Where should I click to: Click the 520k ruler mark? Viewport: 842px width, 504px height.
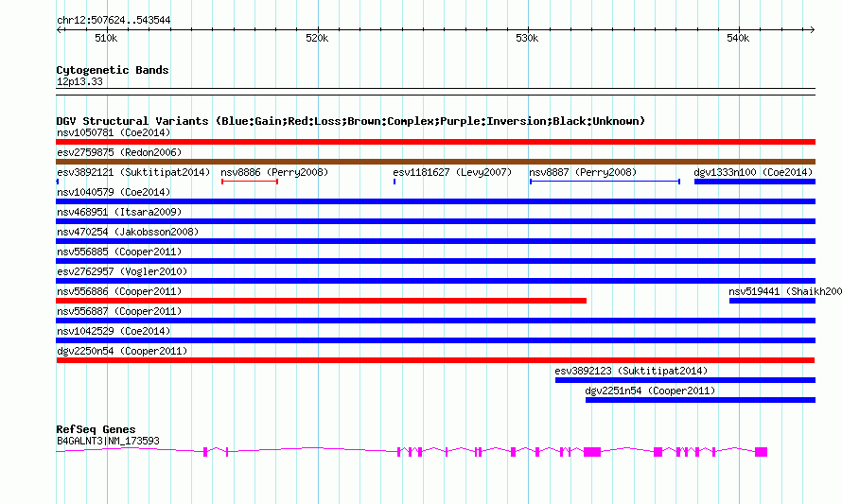coord(317,38)
